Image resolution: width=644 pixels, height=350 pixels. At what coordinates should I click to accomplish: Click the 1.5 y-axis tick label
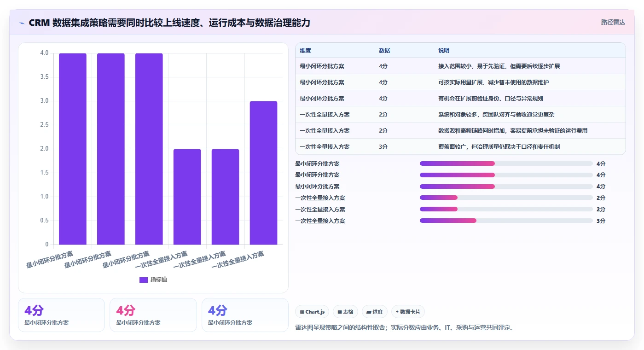[44, 173]
